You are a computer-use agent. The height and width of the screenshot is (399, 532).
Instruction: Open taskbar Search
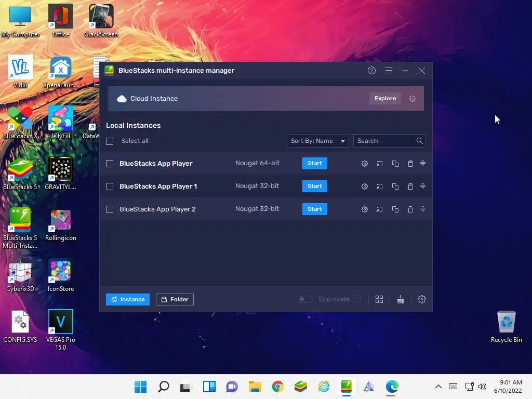coord(164,387)
